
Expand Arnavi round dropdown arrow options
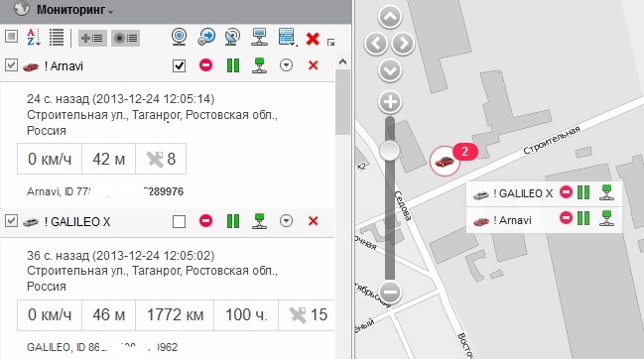click(286, 65)
